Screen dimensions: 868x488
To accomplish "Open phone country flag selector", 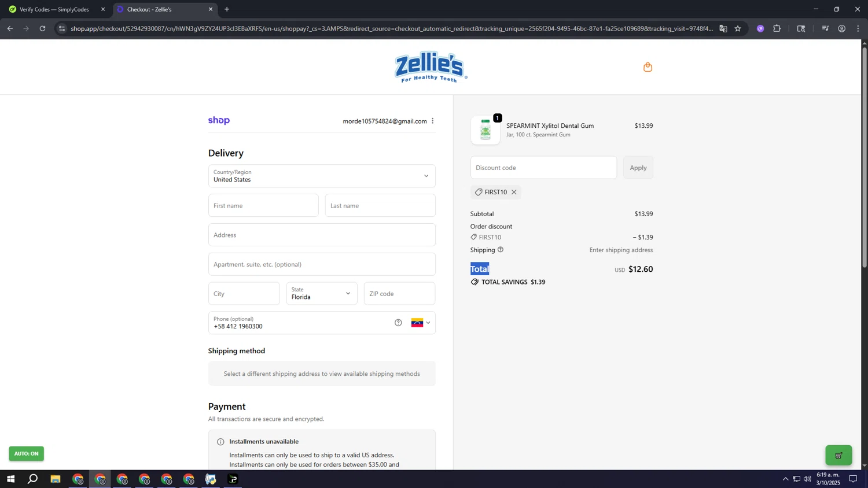I will (421, 323).
